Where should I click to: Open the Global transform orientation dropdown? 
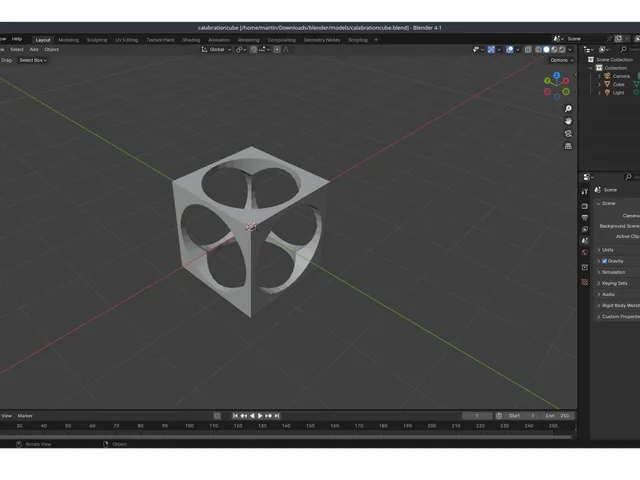pyautogui.click(x=216, y=49)
